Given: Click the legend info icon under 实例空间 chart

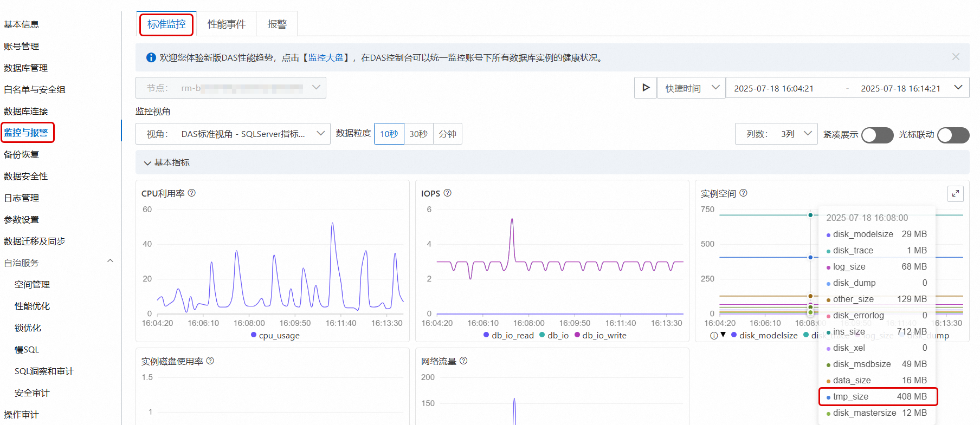Looking at the screenshot, I should coord(714,335).
